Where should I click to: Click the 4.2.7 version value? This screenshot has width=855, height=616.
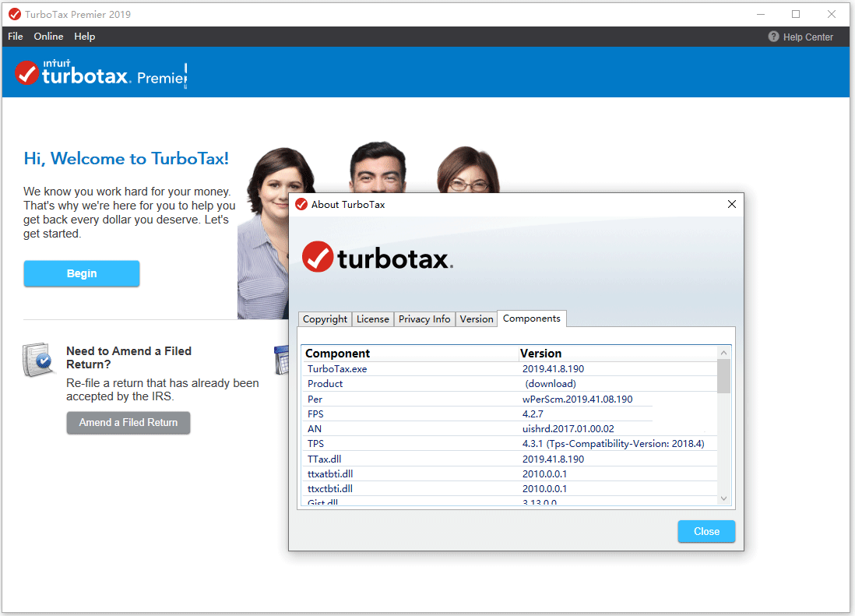tap(533, 414)
